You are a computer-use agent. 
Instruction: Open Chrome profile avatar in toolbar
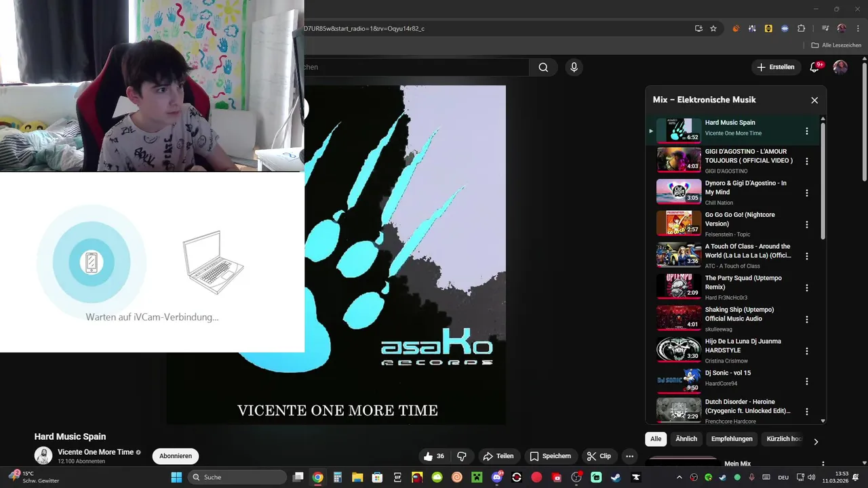click(842, 28)
